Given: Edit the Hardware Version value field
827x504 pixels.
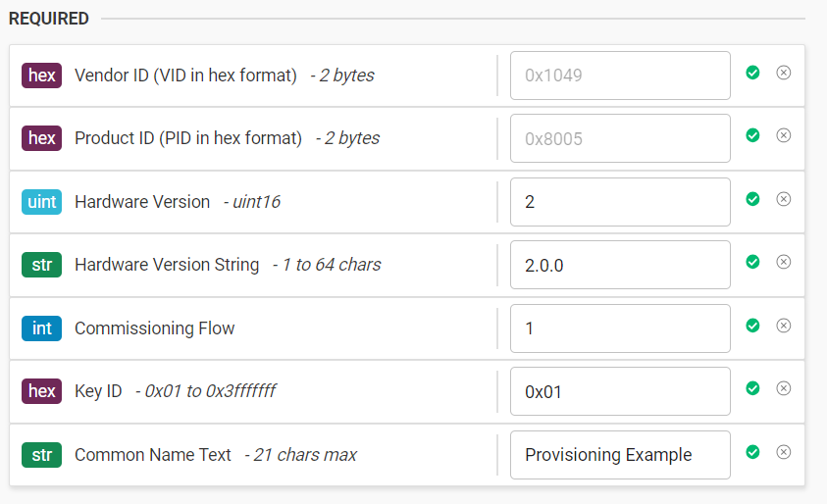Looking at the screenshot, I should tap(620, 202).
